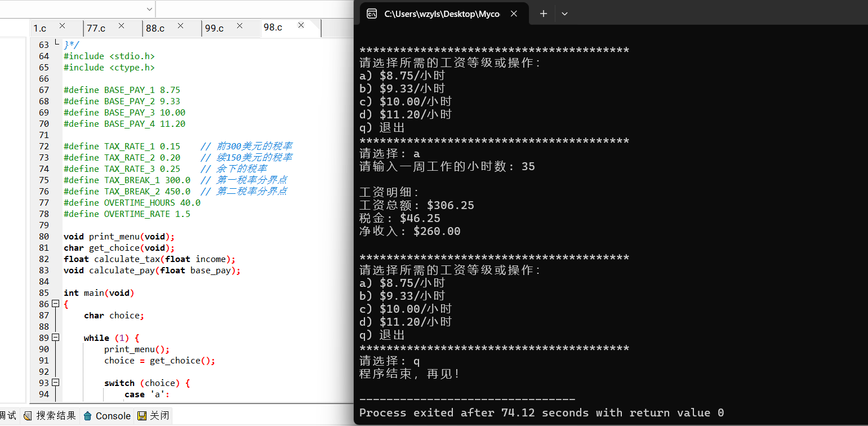Image resolution: width=868 pixels, height=426 pixels.
Task: Click terminal text '请选择: a'
Action: point(390,154)
